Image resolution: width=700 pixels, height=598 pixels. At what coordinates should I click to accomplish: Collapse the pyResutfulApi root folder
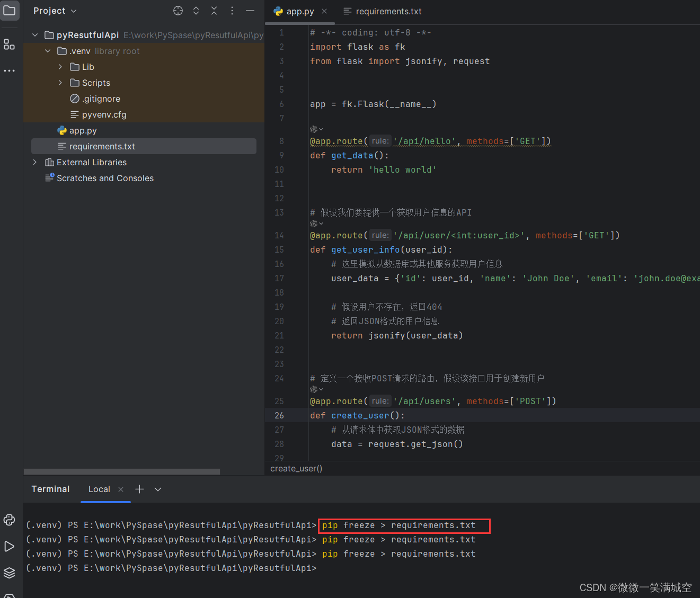pyautogui.click(x=35, y=35)
